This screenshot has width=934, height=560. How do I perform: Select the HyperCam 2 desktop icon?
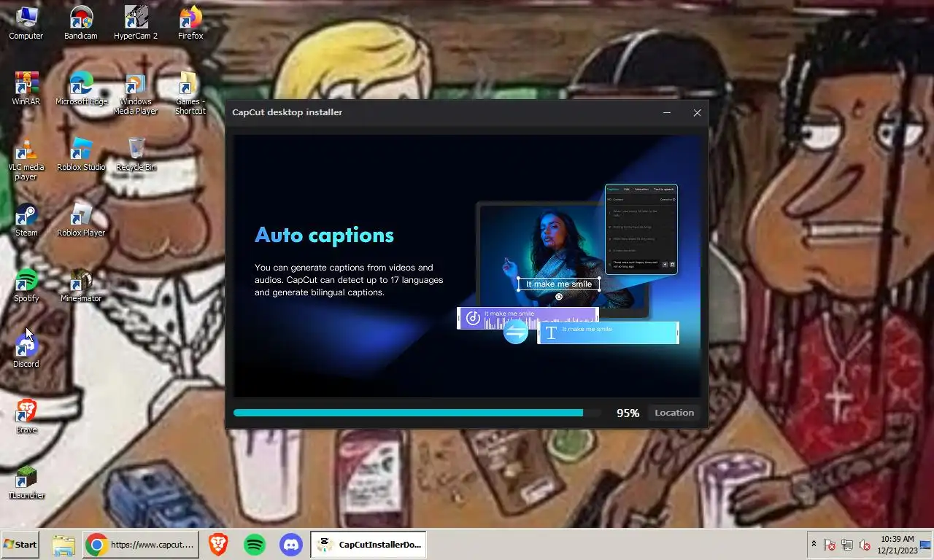click(x=136, y=23)
